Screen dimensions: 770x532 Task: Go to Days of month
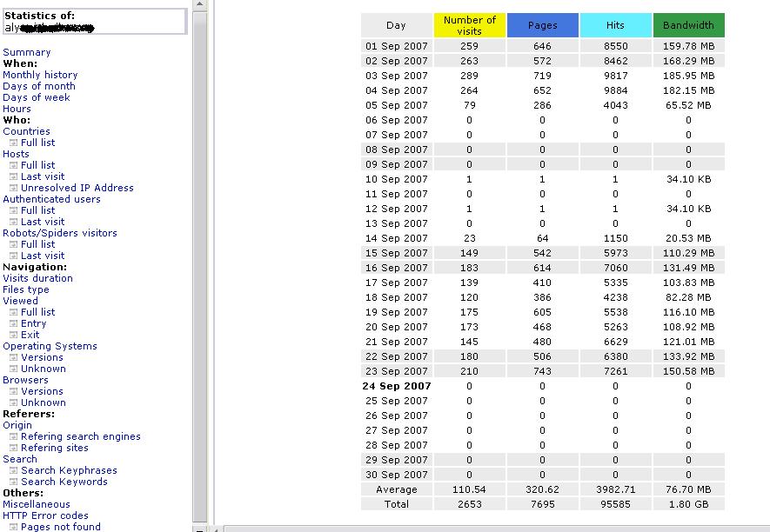click(x=39, y=86)
